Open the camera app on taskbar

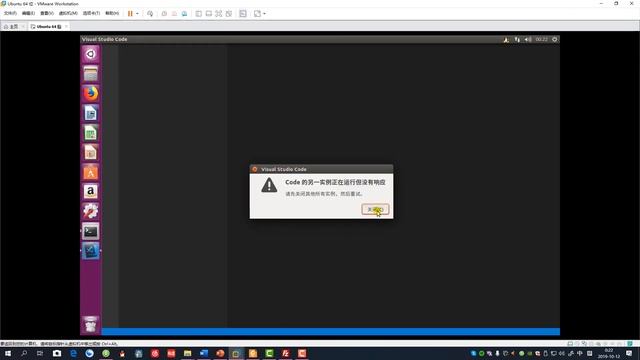(x=57, y=353)
